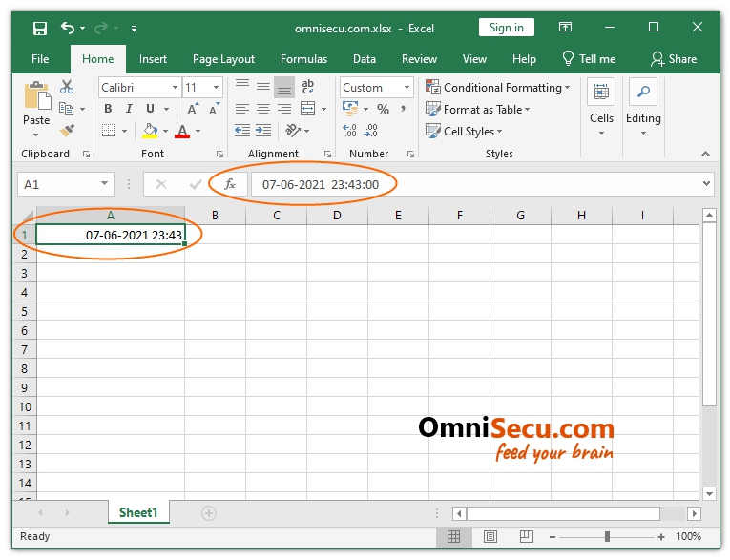
Task: Open the Editing button menu
Action: tap(643, 109)
